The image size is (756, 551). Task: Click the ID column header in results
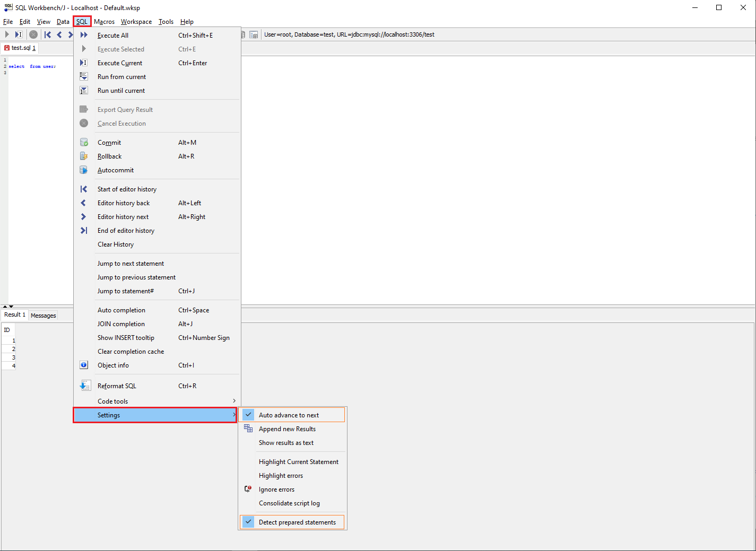pyautogui.click(x=8, y=330)
